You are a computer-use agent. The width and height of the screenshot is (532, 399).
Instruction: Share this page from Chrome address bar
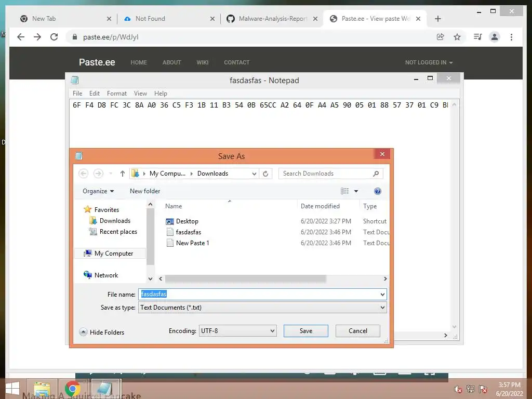coord(441,37)
